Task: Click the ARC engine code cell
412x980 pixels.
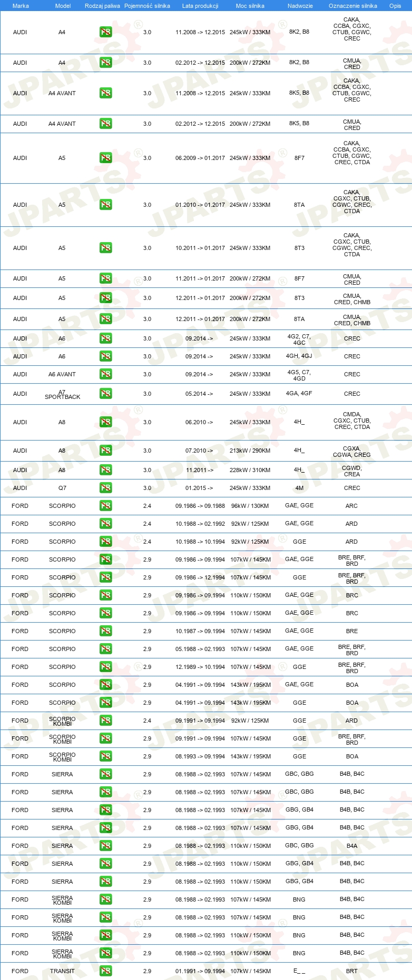Action: coord(351,506)
